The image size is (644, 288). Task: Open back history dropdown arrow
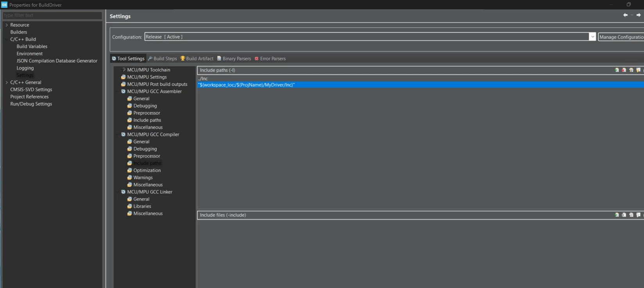[x=632, y=15]
